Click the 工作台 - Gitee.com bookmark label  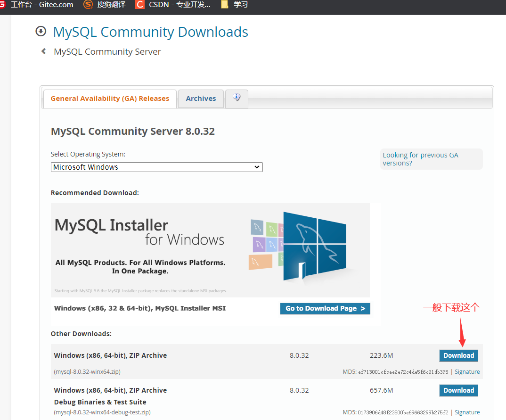click(42, 5)
